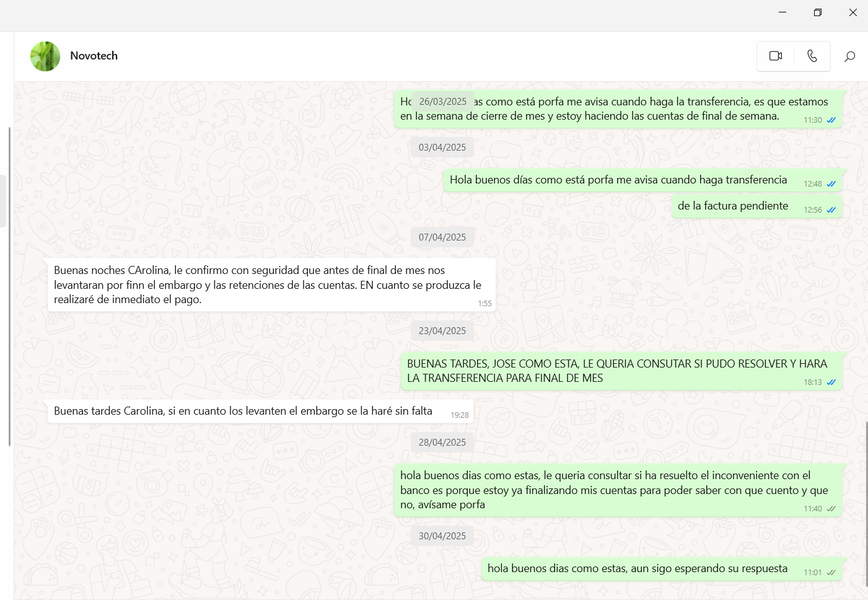Click the 03/04/2025 date separator
The width and height of the screenshot is (868, 600).
pos(442,148)
